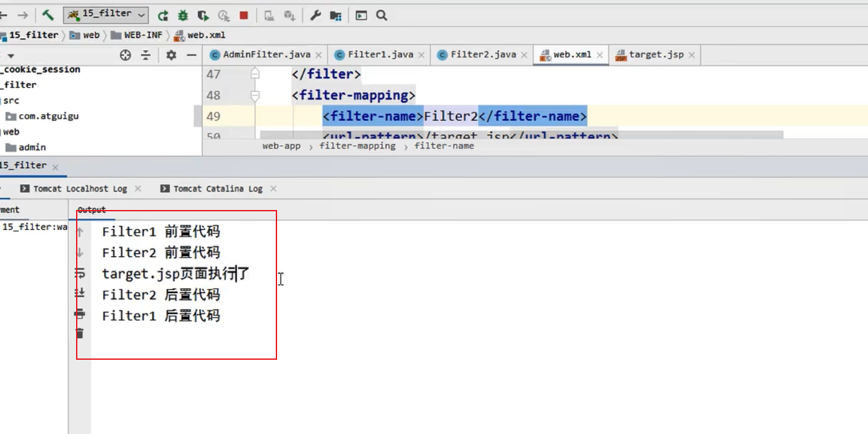Screen dimensions: 868x434
Task: Stop the server with red square
Action: 243,15
